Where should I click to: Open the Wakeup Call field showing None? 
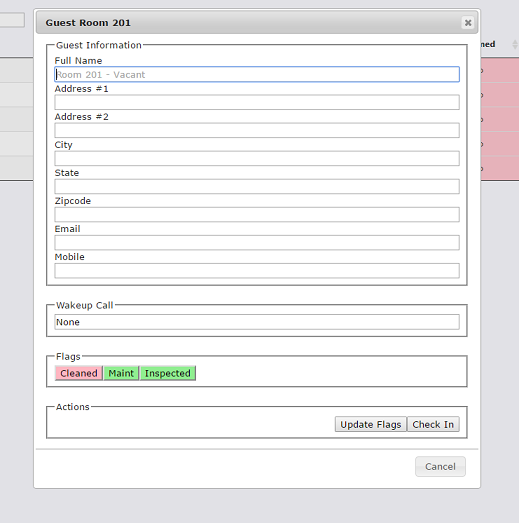[x=257, y=322]
